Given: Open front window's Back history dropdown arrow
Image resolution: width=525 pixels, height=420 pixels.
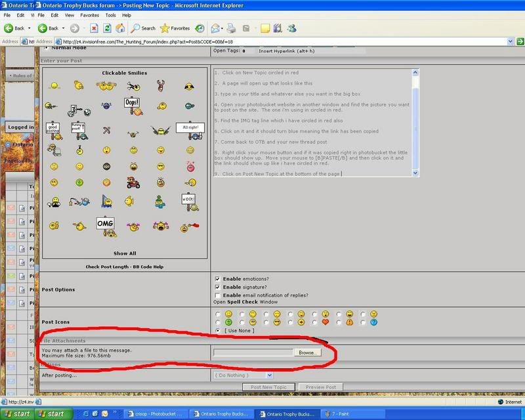Looking at the screenshot, I should (63, 28).
